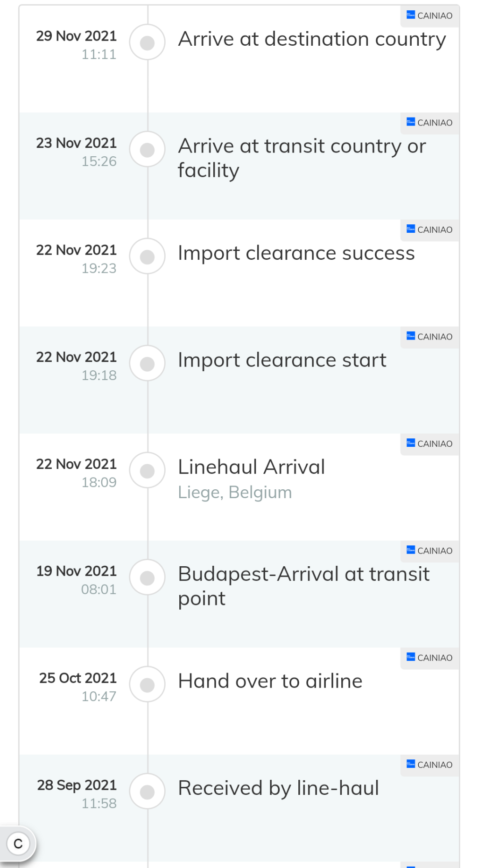Click the CAINIAO badge on Import clearance start
The height and width of the screenshot is (868, 478).
pyautogui.click(x=429, y=337)
